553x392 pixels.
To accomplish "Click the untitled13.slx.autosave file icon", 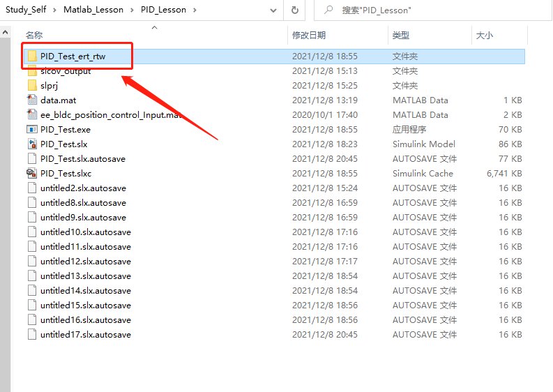I will click(x=32, y=276).
